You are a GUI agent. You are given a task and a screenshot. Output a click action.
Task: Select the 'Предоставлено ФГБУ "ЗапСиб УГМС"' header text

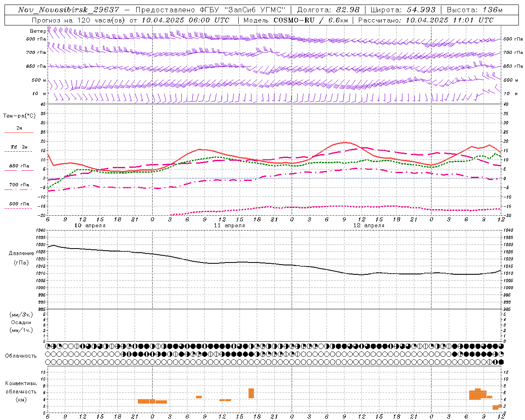[210, 10]
